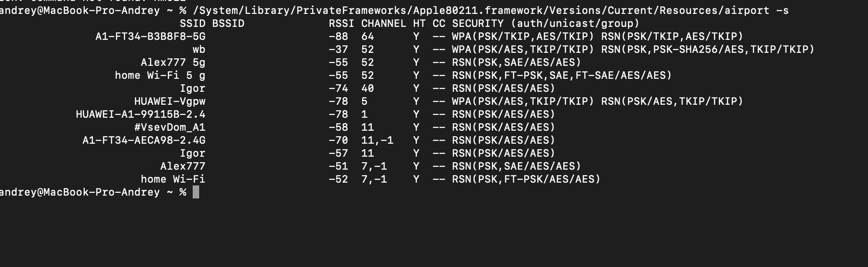868x267 pixels.
Task: Click the terminal cursor at the prompt
Action: 196,192
